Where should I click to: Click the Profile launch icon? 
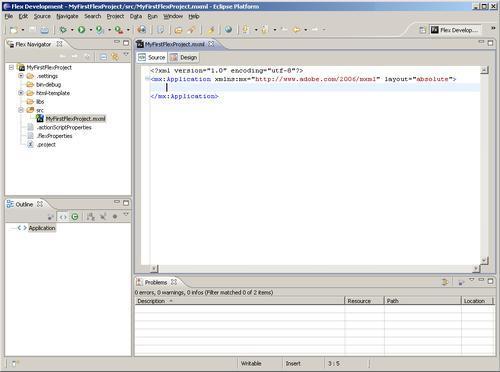click(99, 30)
